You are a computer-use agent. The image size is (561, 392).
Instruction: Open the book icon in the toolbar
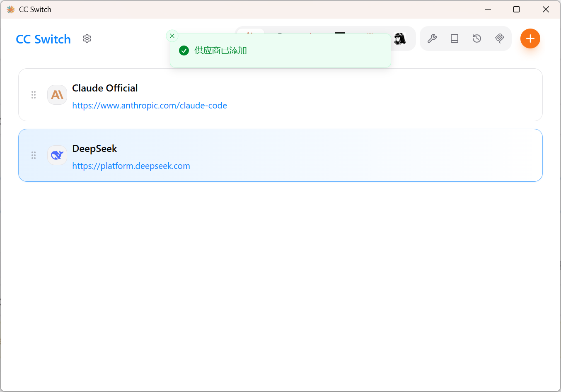coord(455,38)
